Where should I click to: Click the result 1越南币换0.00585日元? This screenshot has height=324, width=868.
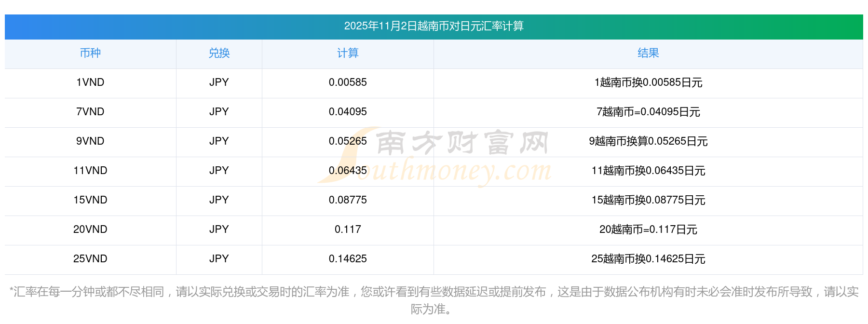pyautogui.click(x=648, y=82)
